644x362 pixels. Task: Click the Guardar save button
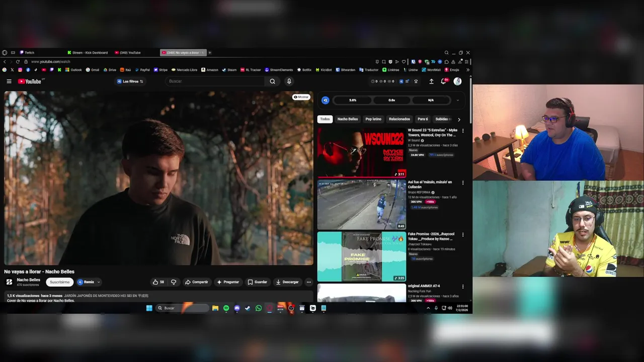tap(257, 282)
